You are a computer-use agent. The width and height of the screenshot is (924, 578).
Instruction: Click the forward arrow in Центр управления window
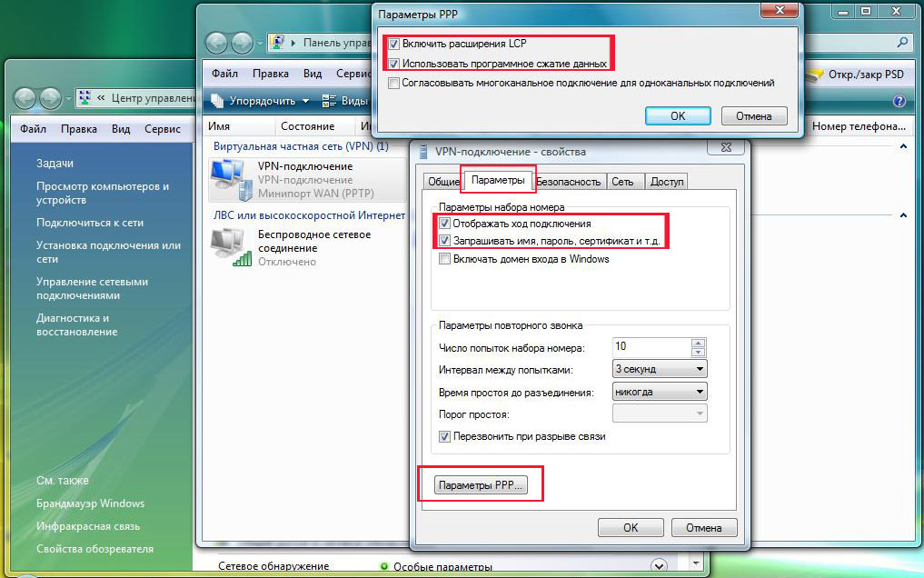point(51,98)
